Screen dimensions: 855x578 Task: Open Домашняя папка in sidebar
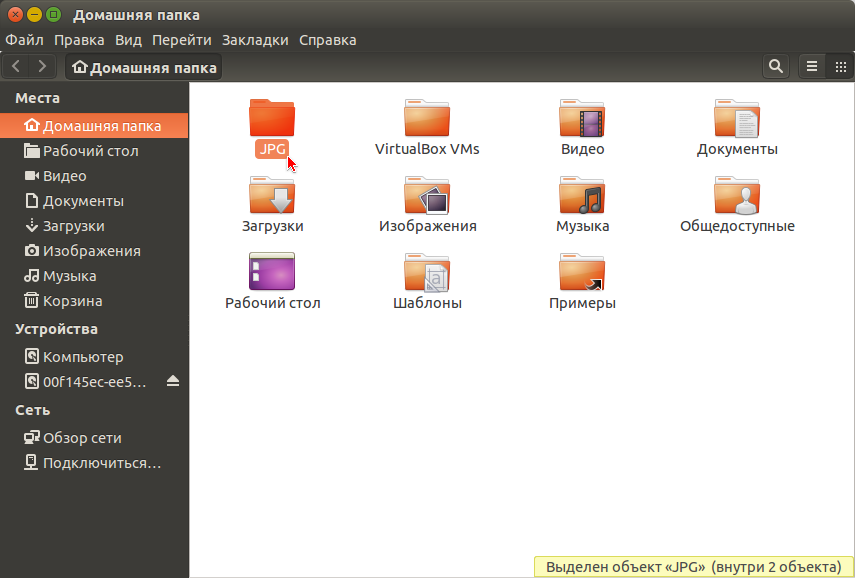point(94,125)
